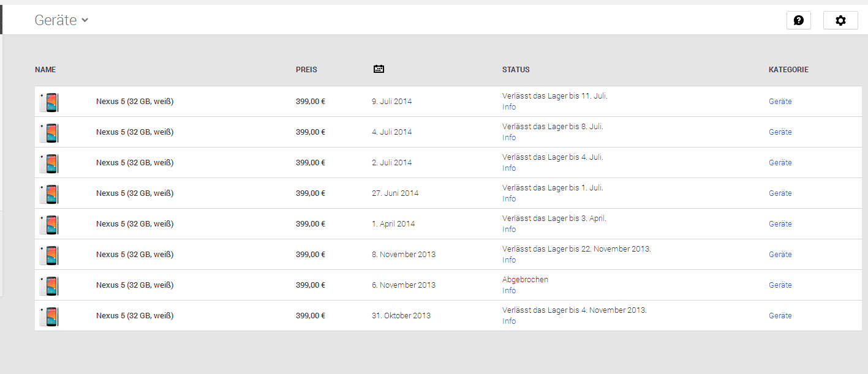Open the Nexus 5 thumbnail for the 2. Juli 2014 order

[x=49, y=163]
